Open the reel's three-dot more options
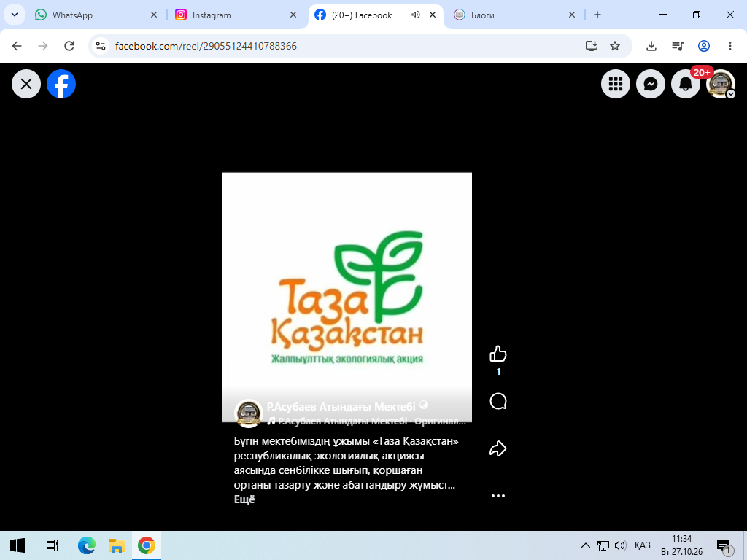 (498, 496)
